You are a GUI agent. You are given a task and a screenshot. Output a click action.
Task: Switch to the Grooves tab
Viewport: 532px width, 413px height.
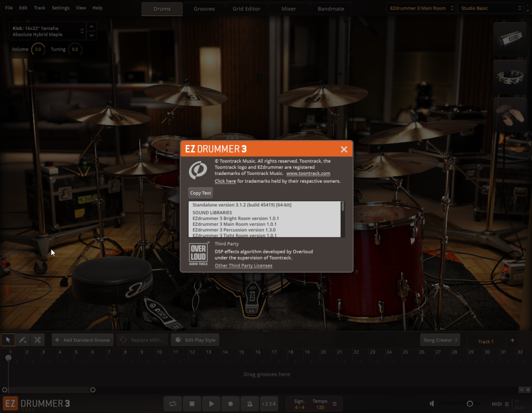click(204, 9)
